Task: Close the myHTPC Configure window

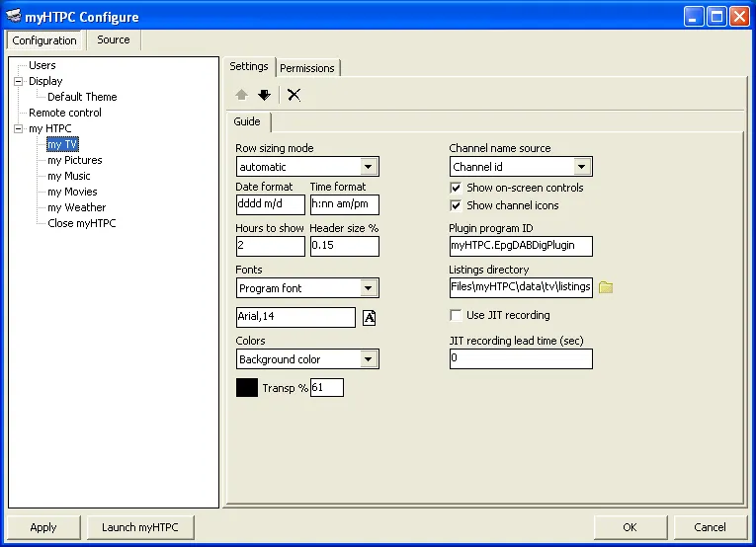Action: coord(739,17)
